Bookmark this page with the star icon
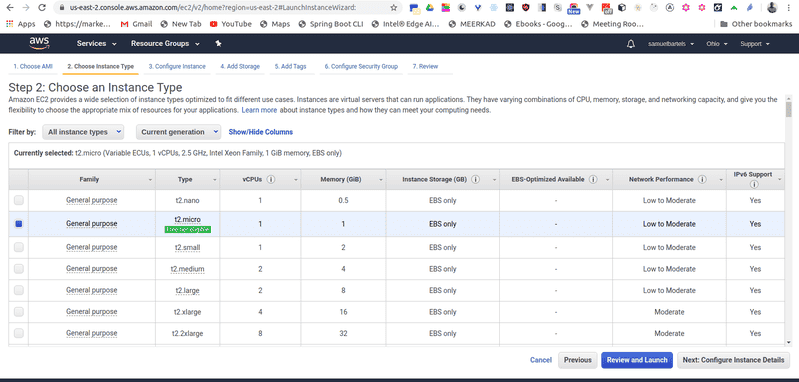Viewport: 799px width, 382px height. (393, 8)
